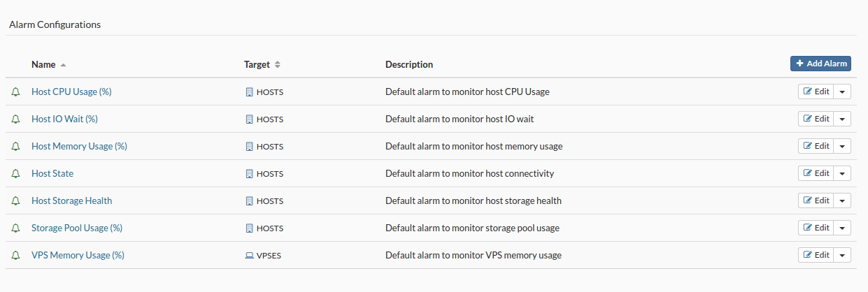Open the Storage Pool Usage (%) alarm link

click(77, 228)
